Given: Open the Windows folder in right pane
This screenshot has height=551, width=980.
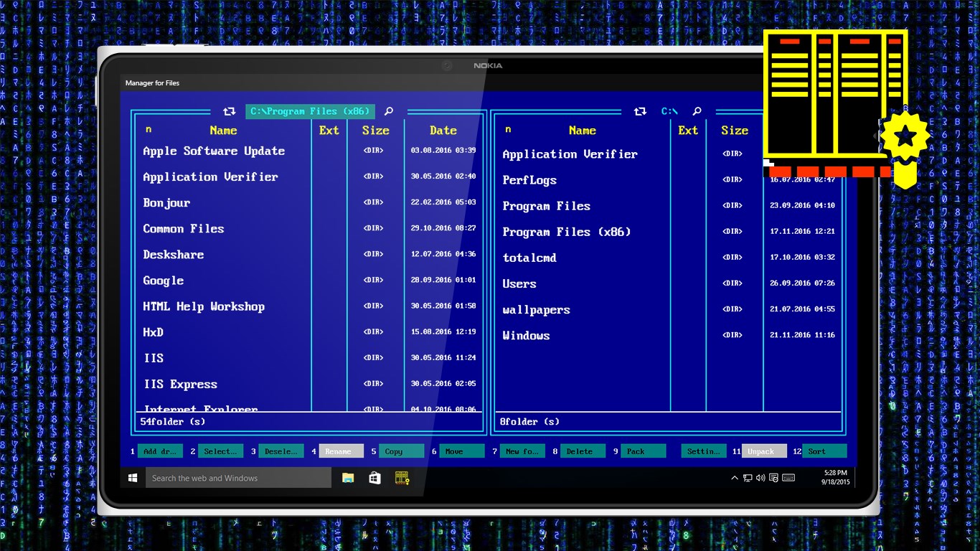Looking at the screenshot, I should pos(526,335).
